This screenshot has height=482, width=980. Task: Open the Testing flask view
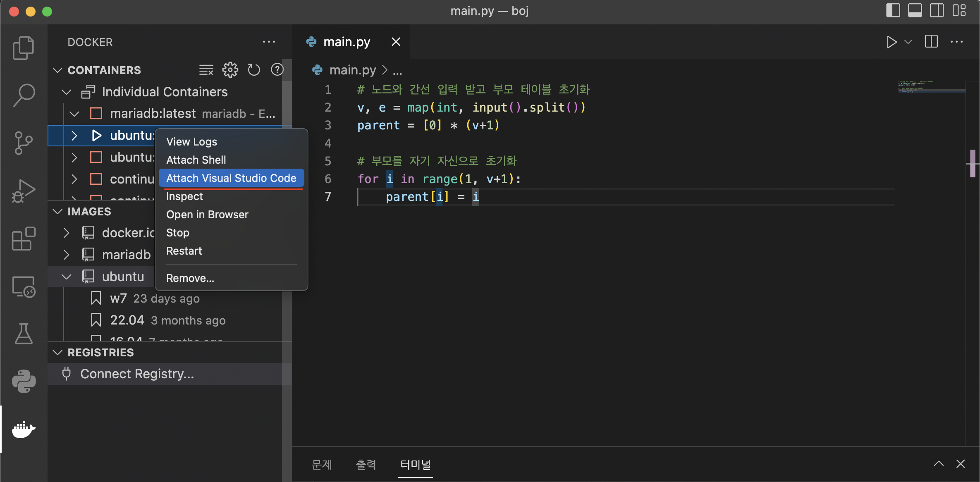click(x=24, y=334)
